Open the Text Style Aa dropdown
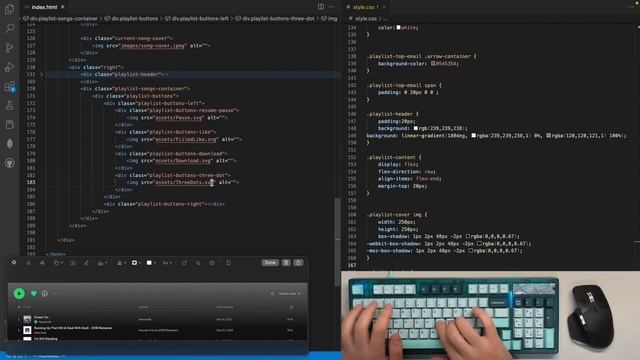Image resolution: width=640 pixels, height=360 pixels. tap(167, 263)
